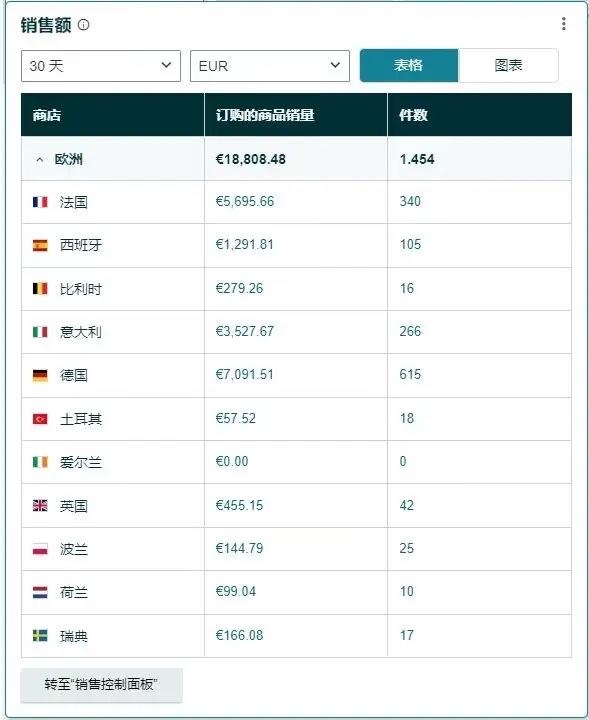Screen dimensions: 589x720
Task: Open the EUR currency dropdown
Action: [270, 66]
